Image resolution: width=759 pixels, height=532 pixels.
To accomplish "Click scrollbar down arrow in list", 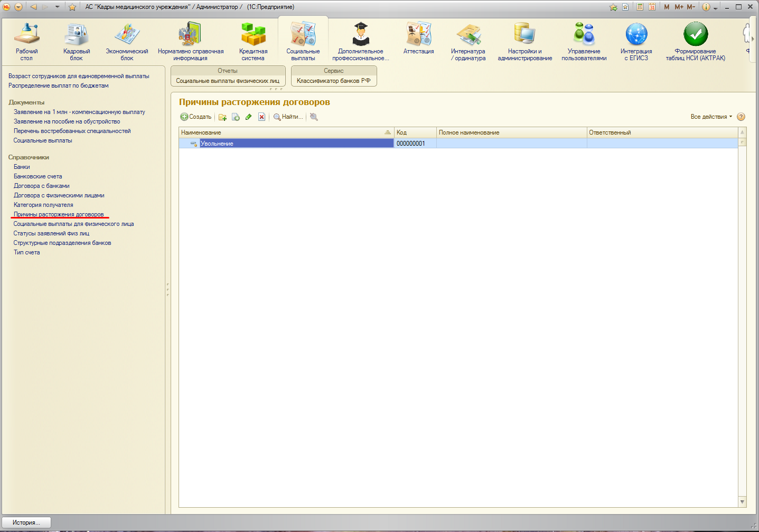I will coord(742,502).
